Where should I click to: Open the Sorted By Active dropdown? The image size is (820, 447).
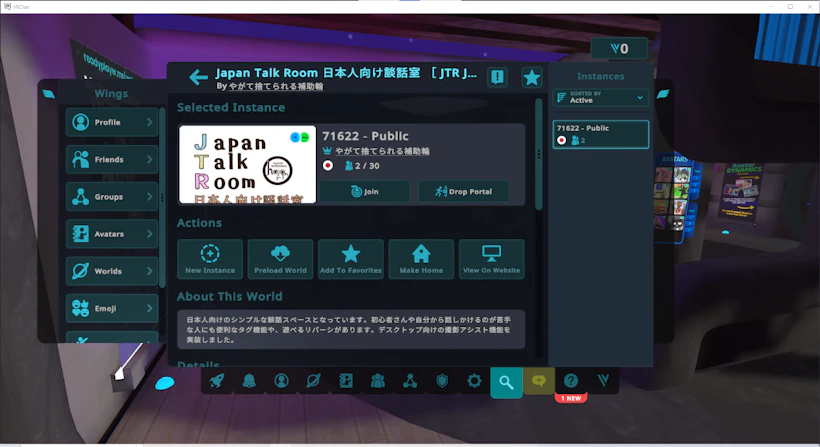pyautogui.click(x=601, y=97)
